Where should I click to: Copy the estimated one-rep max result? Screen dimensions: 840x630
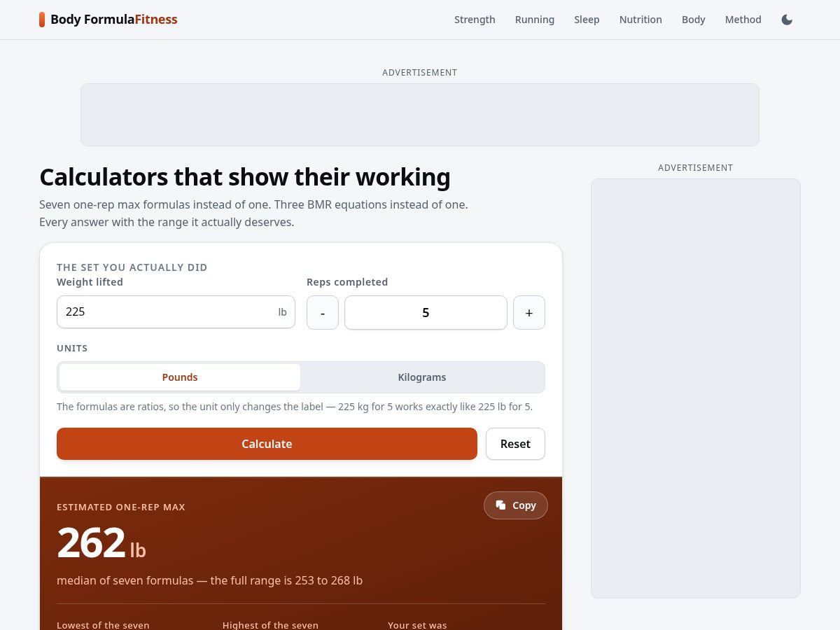(516, 505)
